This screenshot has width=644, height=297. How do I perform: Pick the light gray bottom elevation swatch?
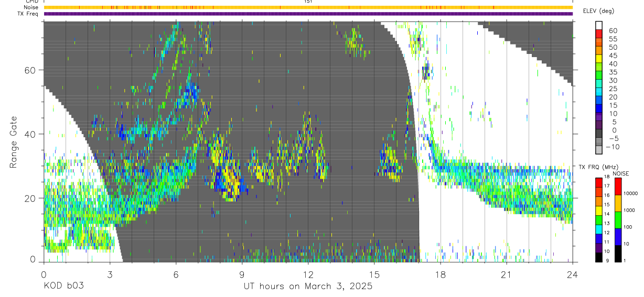coord(599,149)
